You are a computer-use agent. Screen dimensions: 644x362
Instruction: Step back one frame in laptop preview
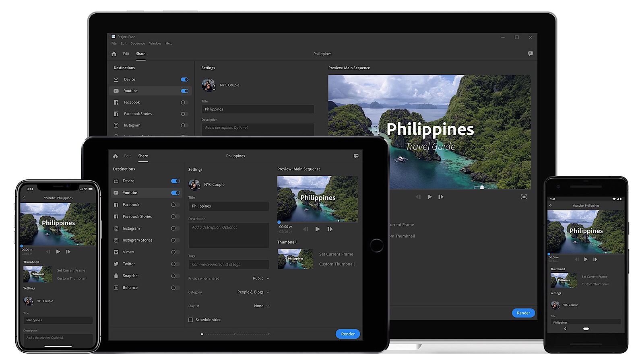point(418,197)
